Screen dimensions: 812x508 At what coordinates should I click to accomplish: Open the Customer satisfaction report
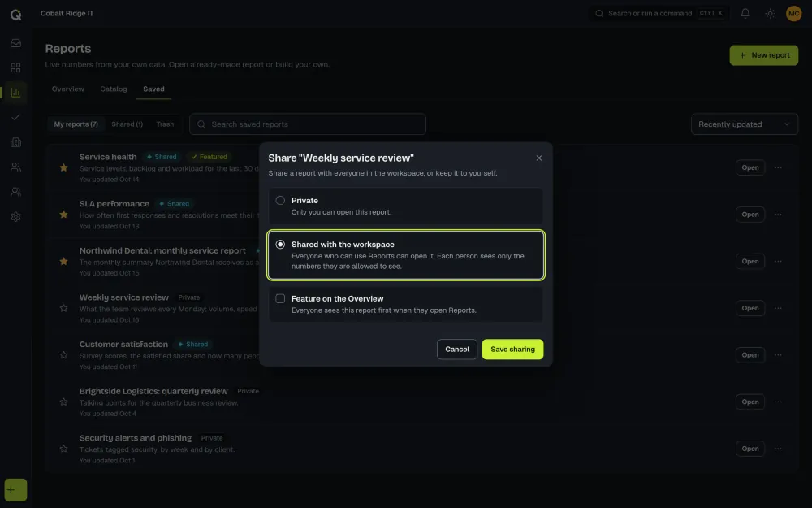click(x=749, y=355)
